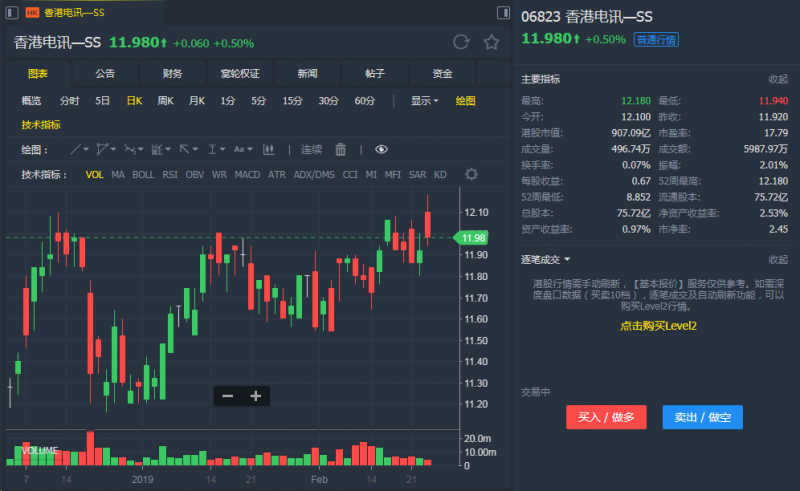Image resolution: width=800 pixels, height=491 pixels.
Task: Enable the MACD indicator
Action: (x=247, y=175)
